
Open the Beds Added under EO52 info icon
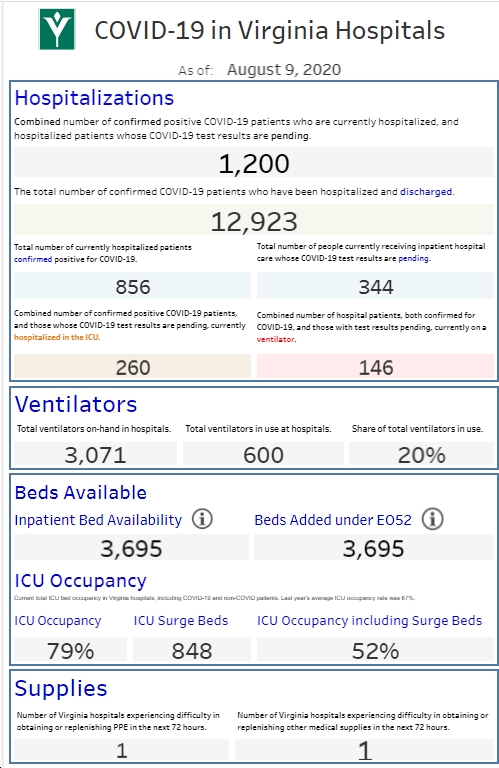pyautogui.click(x=432, y=519)
